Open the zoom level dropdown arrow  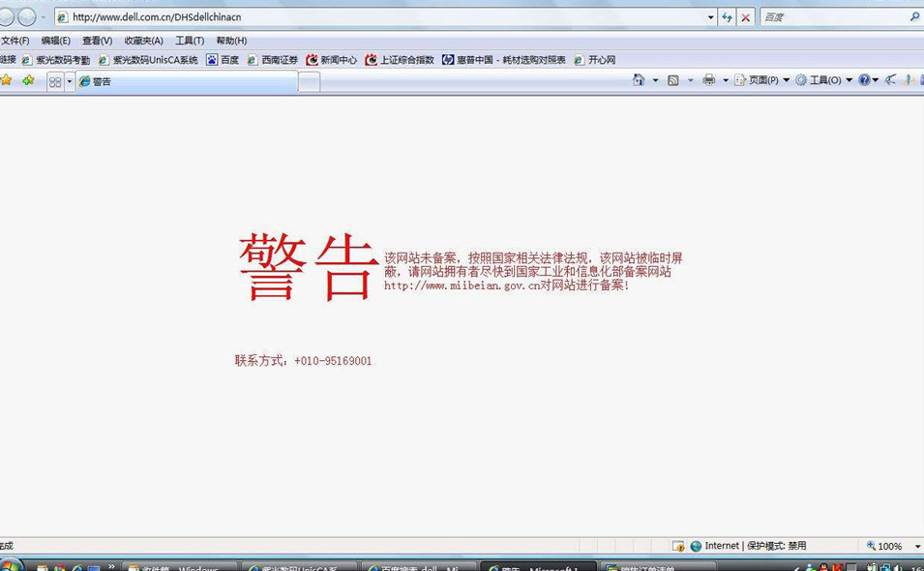tap(917, 546)
